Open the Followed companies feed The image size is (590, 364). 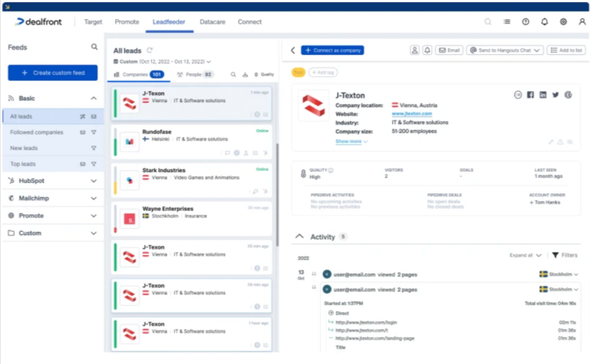tap(37, 133)
